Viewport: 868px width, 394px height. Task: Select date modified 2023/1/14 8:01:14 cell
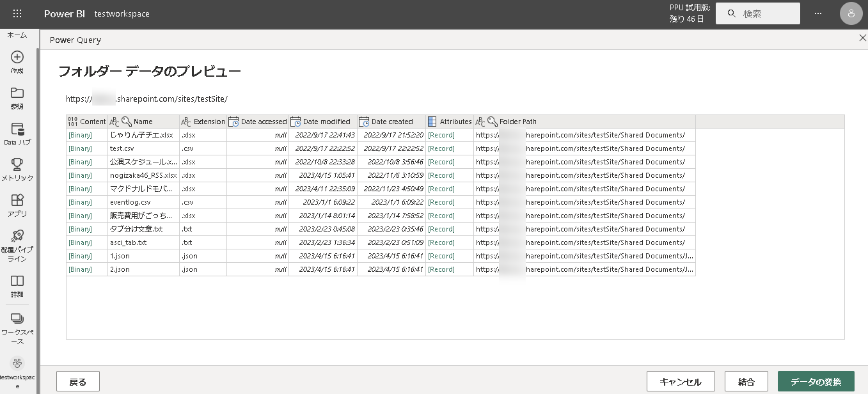point(323,216)
